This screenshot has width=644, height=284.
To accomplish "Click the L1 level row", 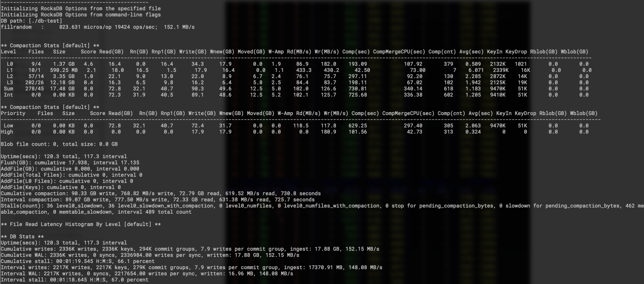I will coord(81,70).
